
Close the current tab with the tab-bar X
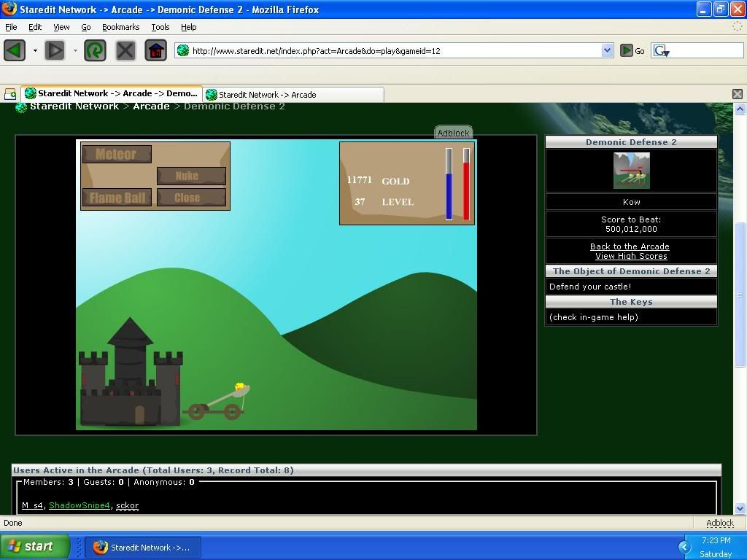click(x=737, y=94)
